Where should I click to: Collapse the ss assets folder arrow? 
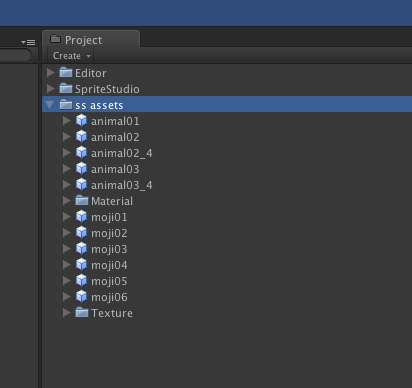[50, 105]
